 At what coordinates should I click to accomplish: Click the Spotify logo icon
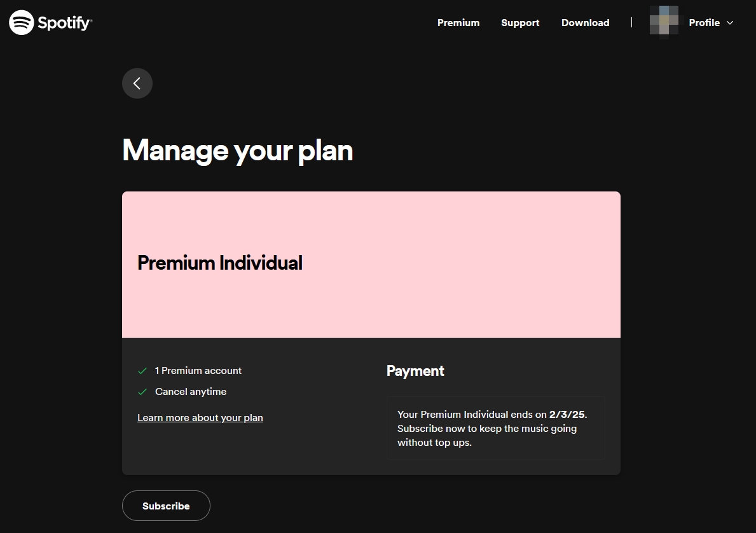[22, 23]
